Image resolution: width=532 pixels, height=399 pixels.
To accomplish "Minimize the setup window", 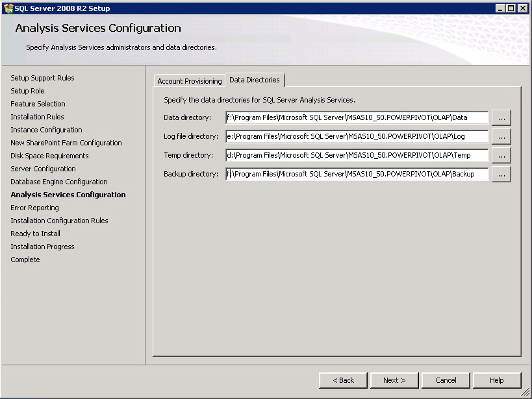I will coord(500,8).
